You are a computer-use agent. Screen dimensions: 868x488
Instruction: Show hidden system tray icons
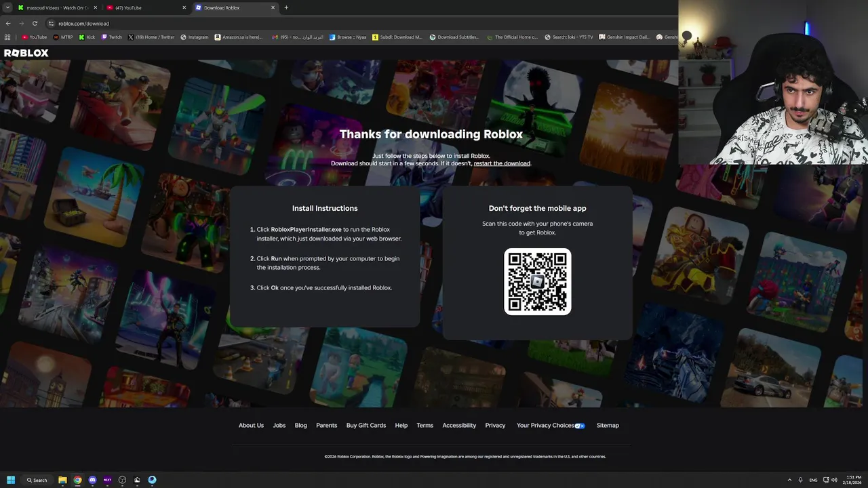point(789,480)
